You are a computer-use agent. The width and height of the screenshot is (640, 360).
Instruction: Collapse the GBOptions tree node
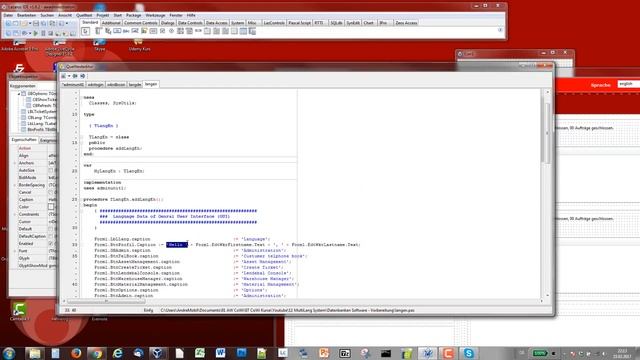point(19,93)
